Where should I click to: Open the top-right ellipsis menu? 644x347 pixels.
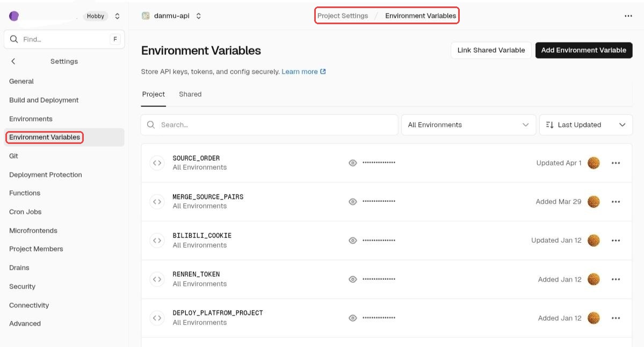(628, 16)
